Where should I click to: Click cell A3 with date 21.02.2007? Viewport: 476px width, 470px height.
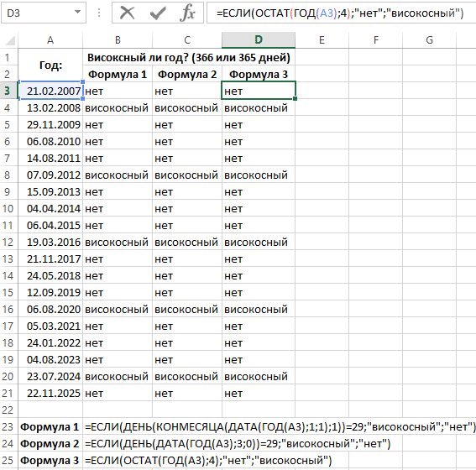point(50,91)
